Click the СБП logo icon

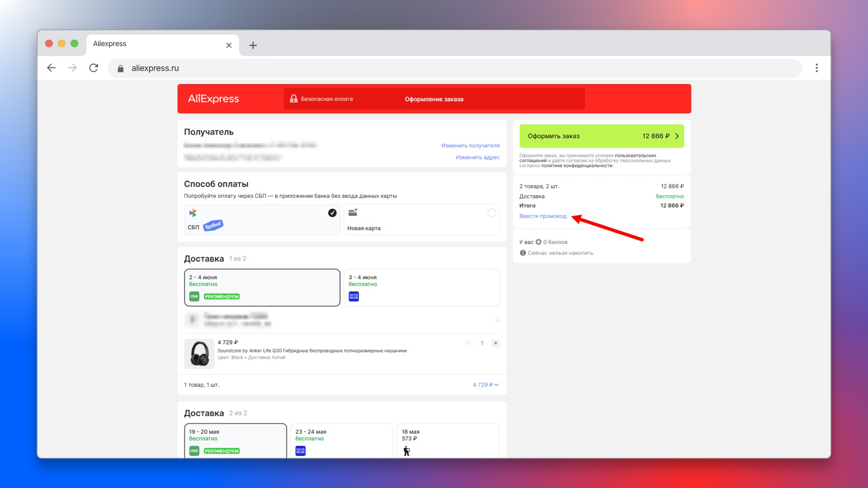click(x=193, y=213)
